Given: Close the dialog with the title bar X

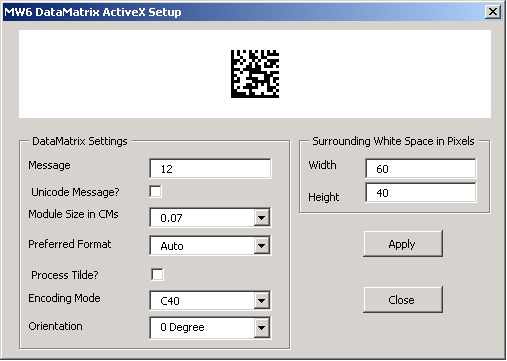Looking at the screenshot, I should tap(493, 12).
